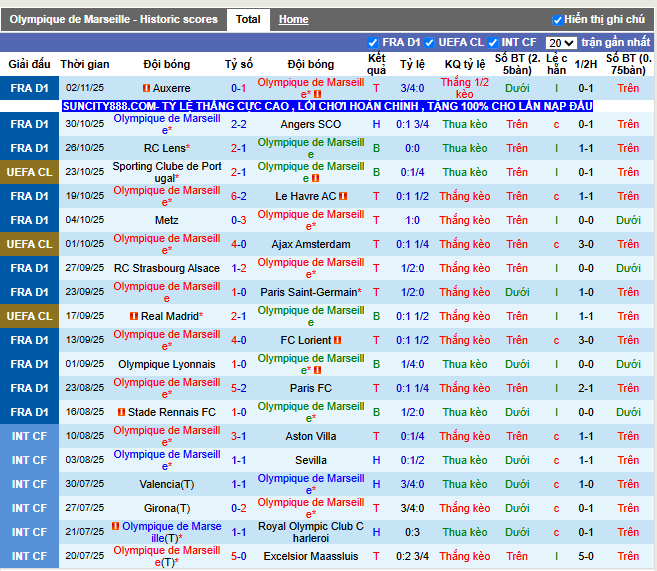The height and width of the screenshot is (571, 657).
Task: Open Aston Villa team link
Action: (x=310, y=436)
